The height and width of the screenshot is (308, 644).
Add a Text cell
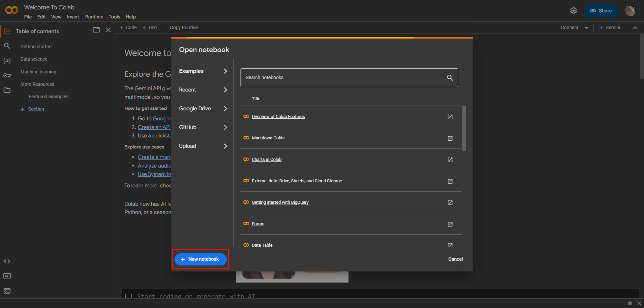(150, 27)
